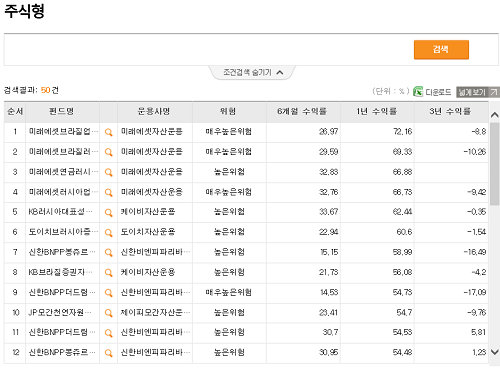This screenshot has height=370, width=500.
Task: Expand table with 넓게보기 button
Action: (x=477, y=92)
